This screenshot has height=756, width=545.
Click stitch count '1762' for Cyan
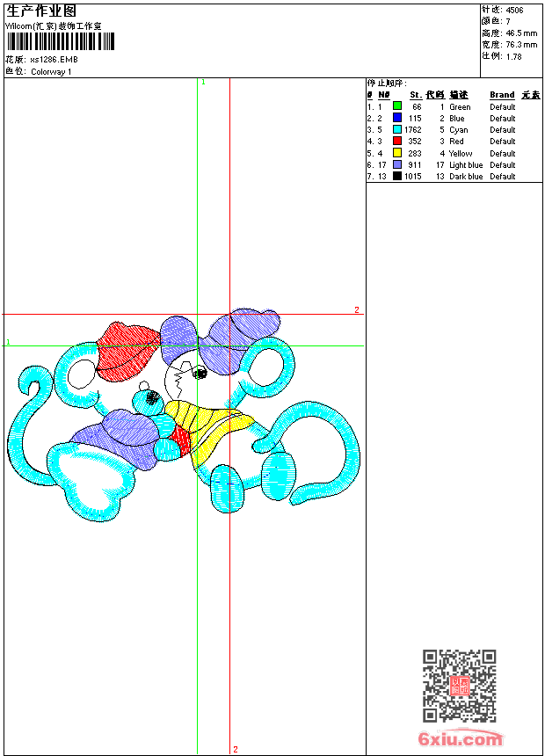point(413,130)
